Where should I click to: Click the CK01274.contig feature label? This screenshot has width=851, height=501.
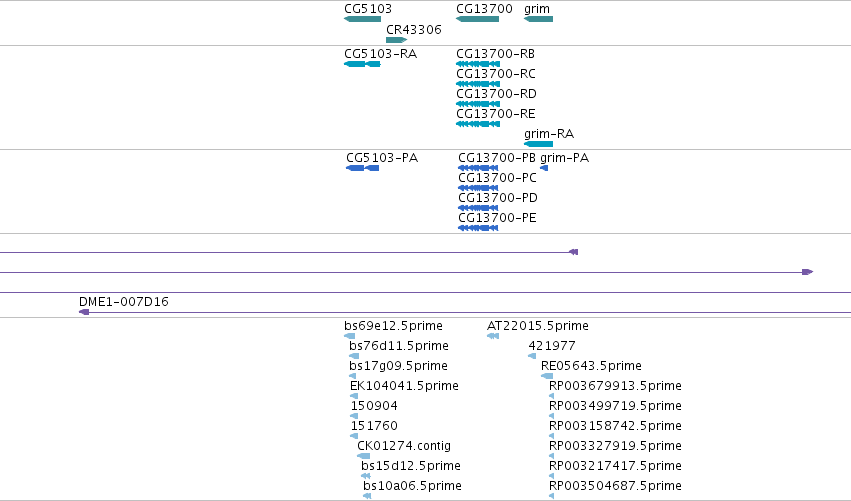click(404, 446)
